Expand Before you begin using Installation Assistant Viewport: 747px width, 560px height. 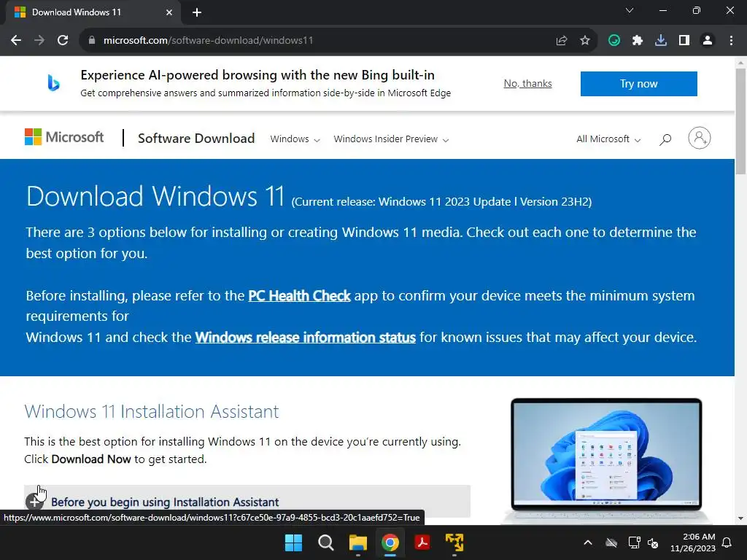247,502
